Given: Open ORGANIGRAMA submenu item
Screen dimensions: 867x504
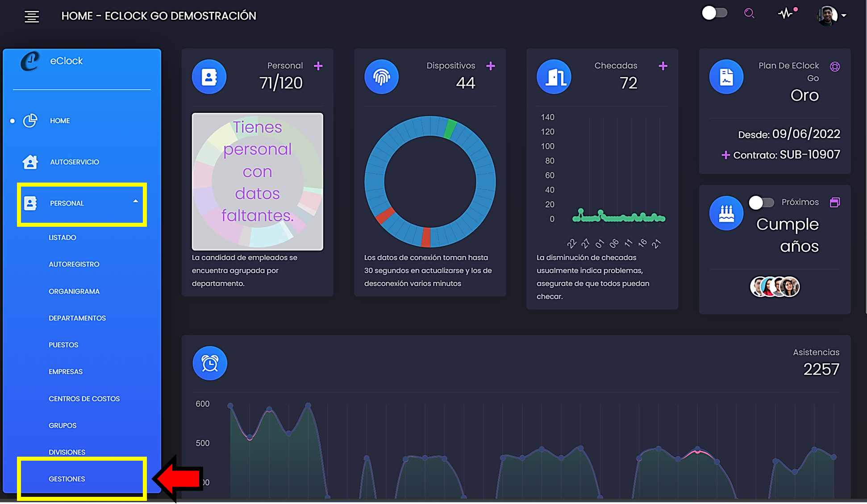Looking at the screenshot, I should coord(74,292).
